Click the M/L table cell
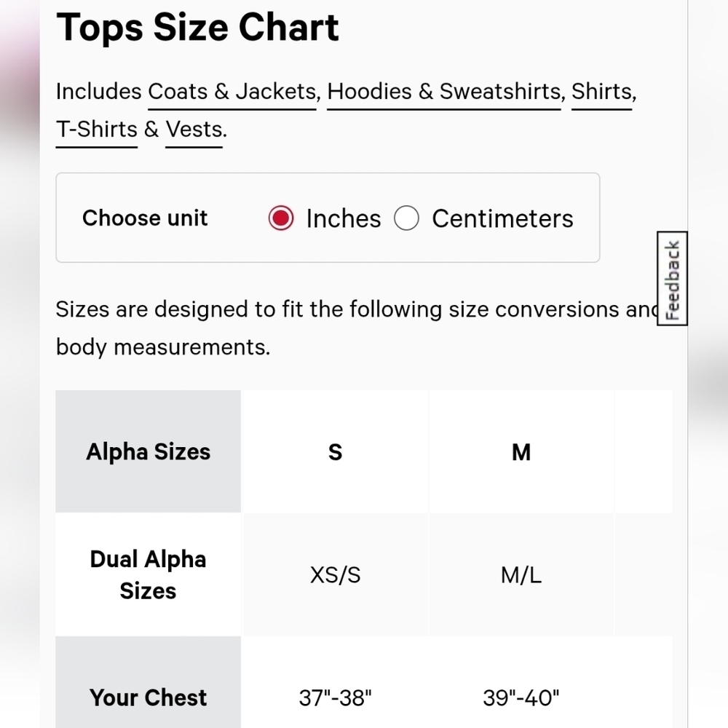728x728 pixels. (x=521, y=575)
